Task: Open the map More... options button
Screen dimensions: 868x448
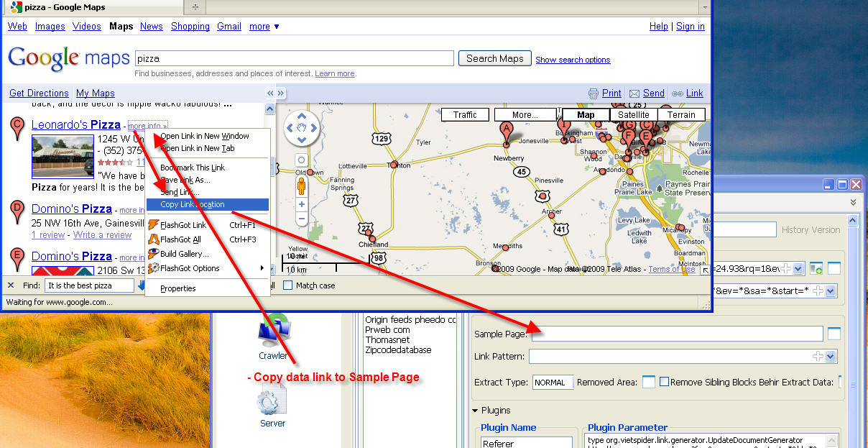Action: [x=525, y=115]
